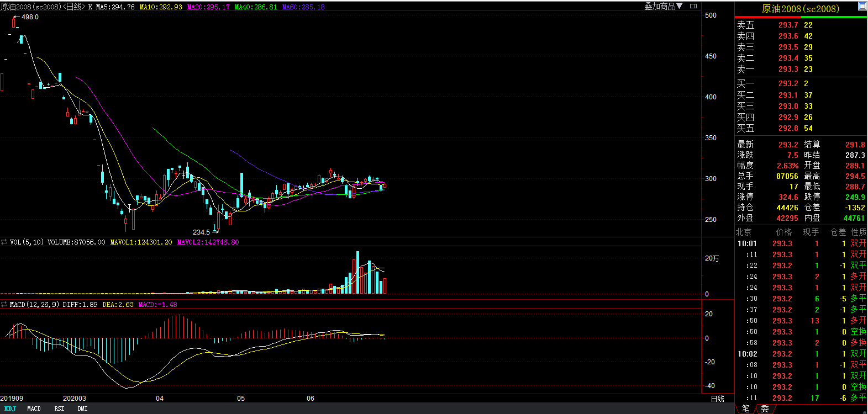Click the 结算 value 291.8
The width and height of the screenshot is (868, 414).
pos(855,145)
